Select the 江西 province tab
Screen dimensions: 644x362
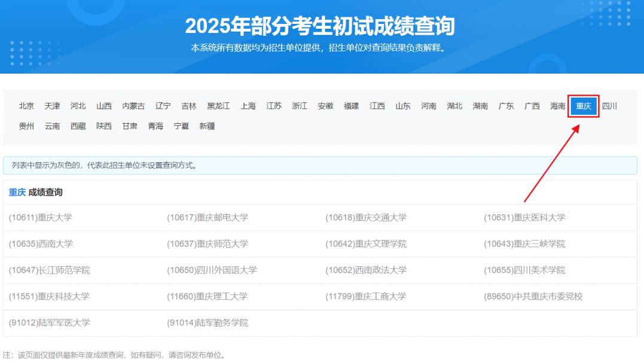377,106
